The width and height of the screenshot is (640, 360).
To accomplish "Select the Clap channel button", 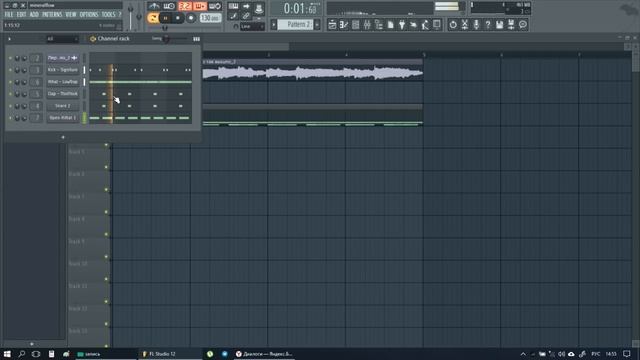I will click(62, 94).
